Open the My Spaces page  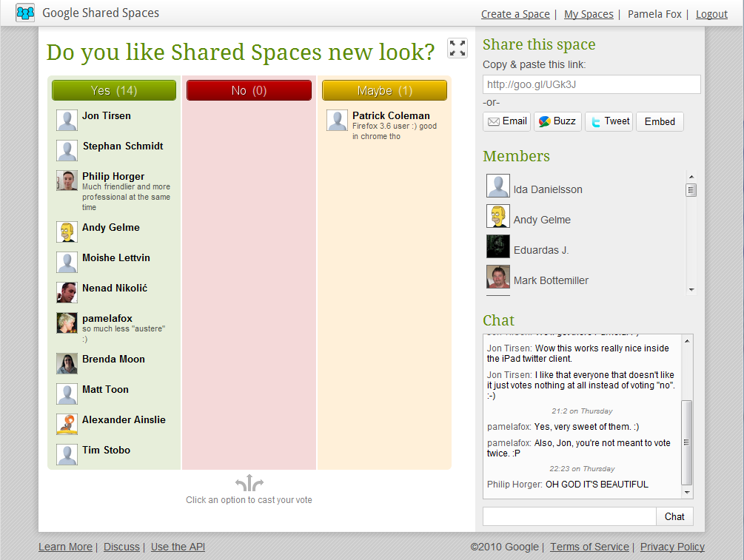coord(588,14)
